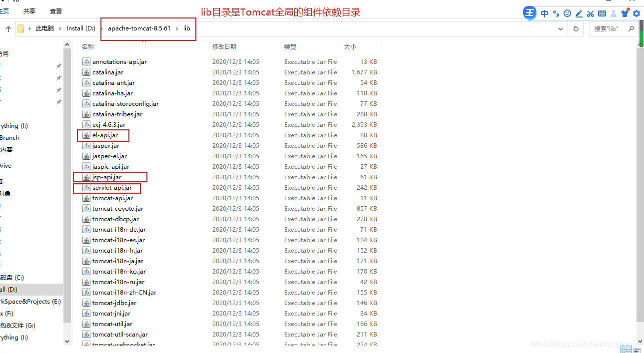This screenshot has width=644, height=353.
Task: Select the jaspic-api.jar file name
Action: coord(111,167)
